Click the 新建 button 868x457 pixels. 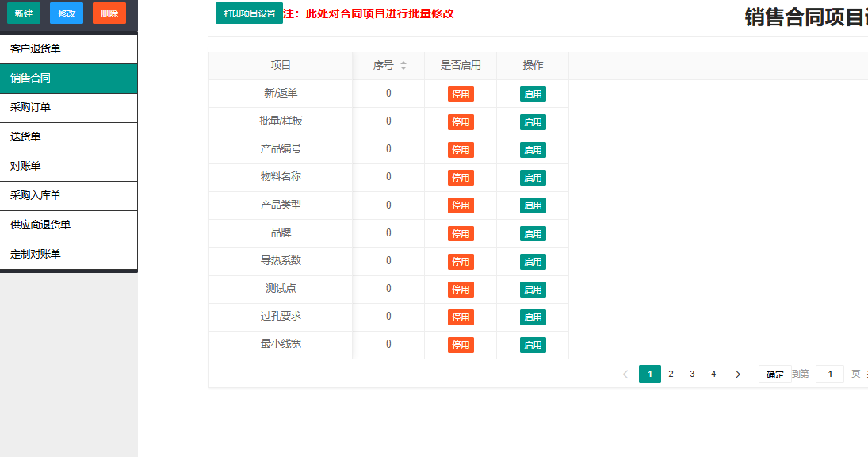coord(23,13)
